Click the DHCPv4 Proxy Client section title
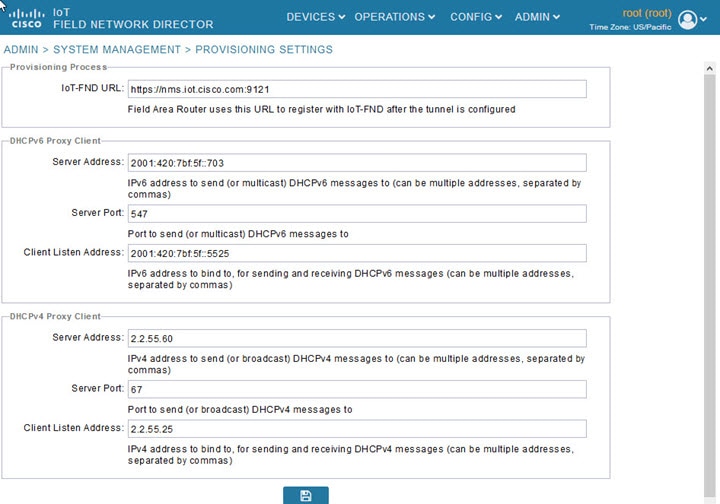Screen dimensions: 720x504 point(55,316)
